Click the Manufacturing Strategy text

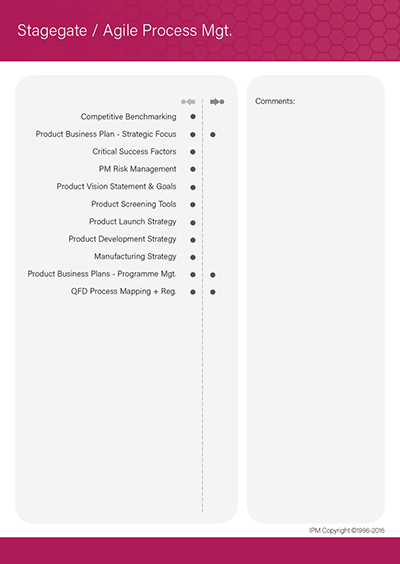pos(135,256)
